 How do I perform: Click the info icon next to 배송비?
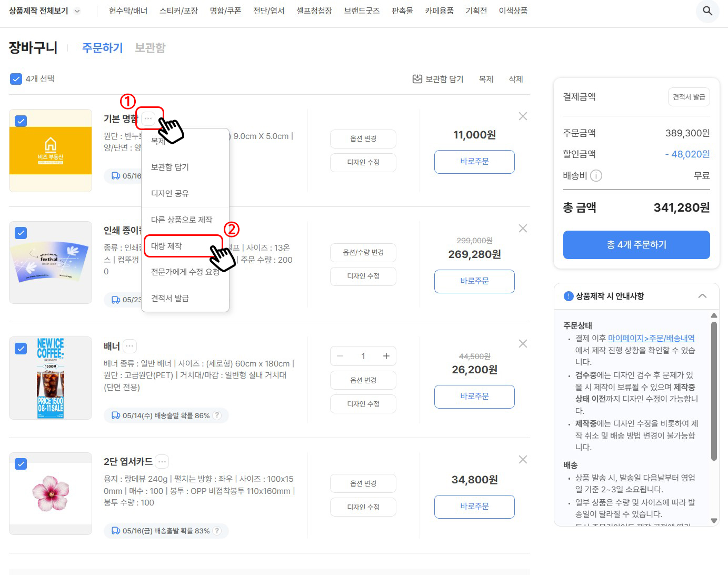point(597,176)
